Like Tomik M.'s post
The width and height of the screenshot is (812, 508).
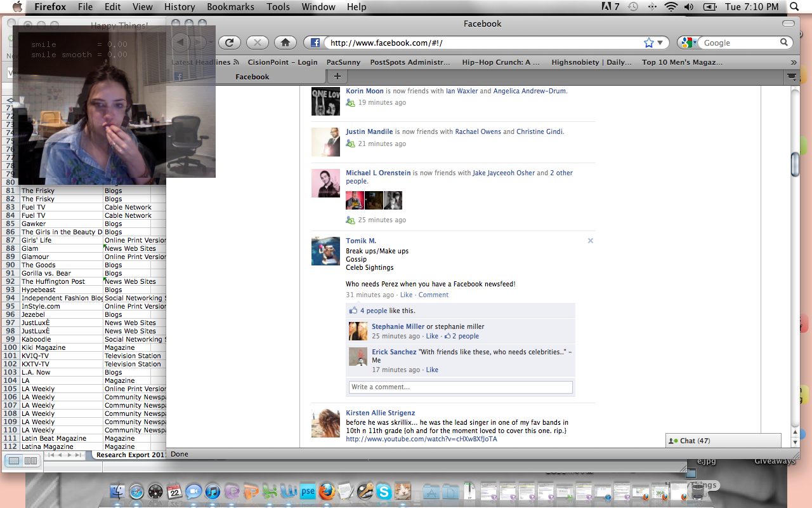point(406,295)
